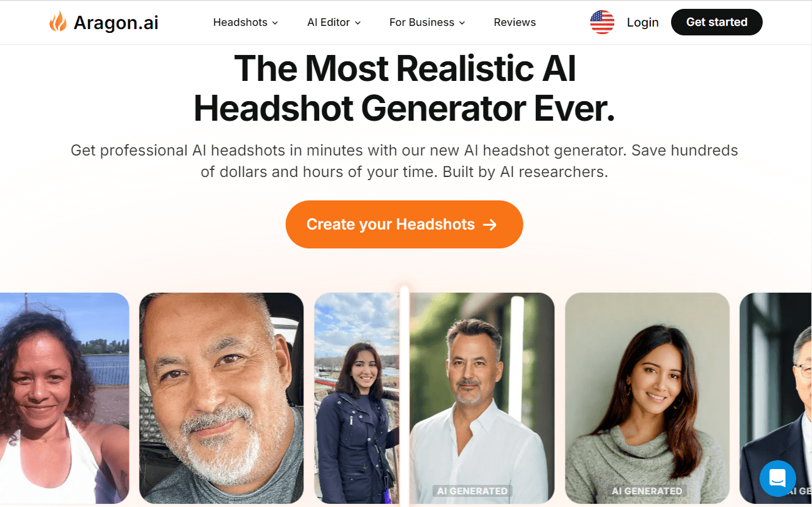Open the Reviews page

coord(514,22)
